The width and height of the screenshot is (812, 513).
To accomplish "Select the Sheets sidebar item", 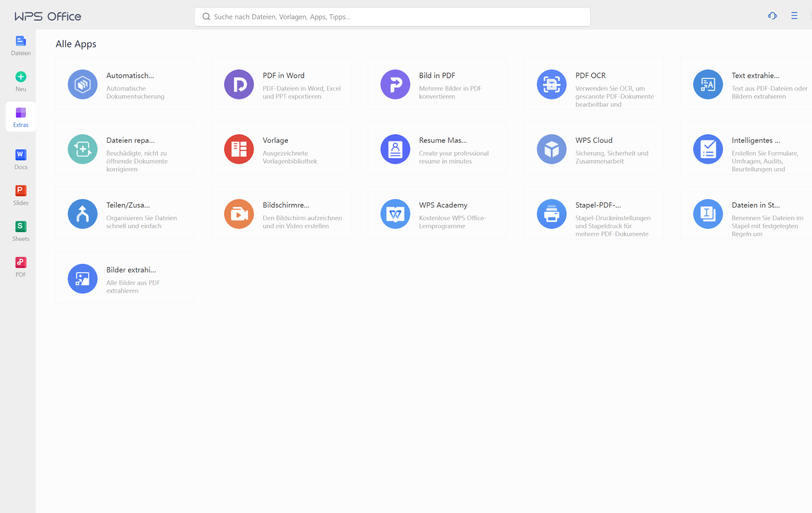I will (x=21, y=231).
